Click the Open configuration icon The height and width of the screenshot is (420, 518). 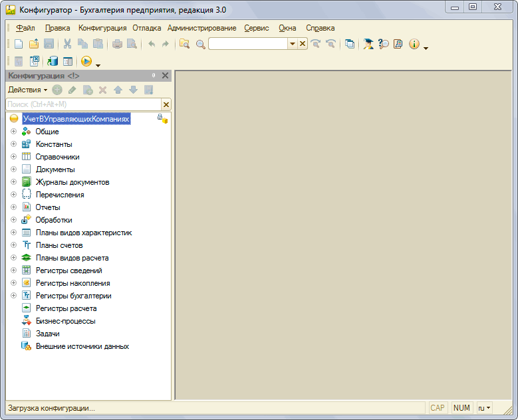19,61
